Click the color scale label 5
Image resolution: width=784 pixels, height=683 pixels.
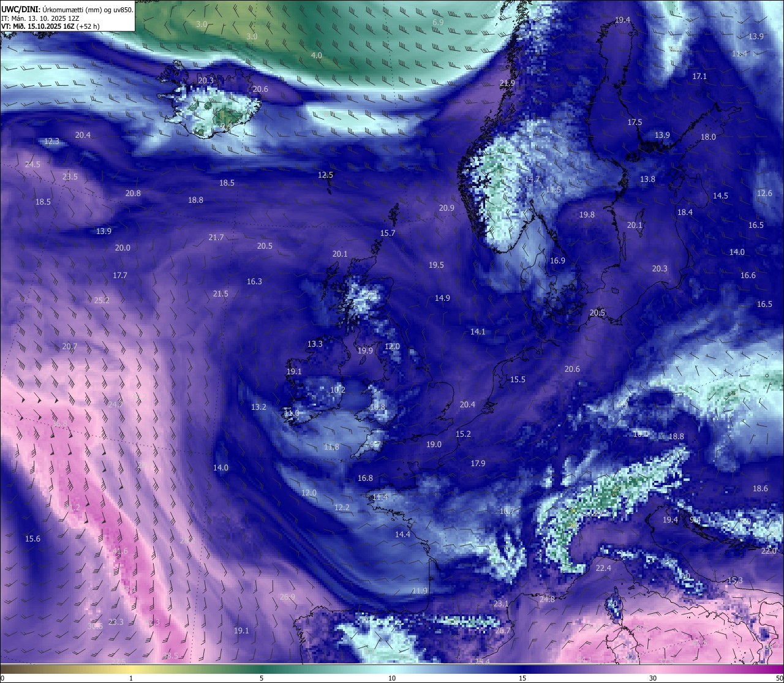(x=262, y=678)
